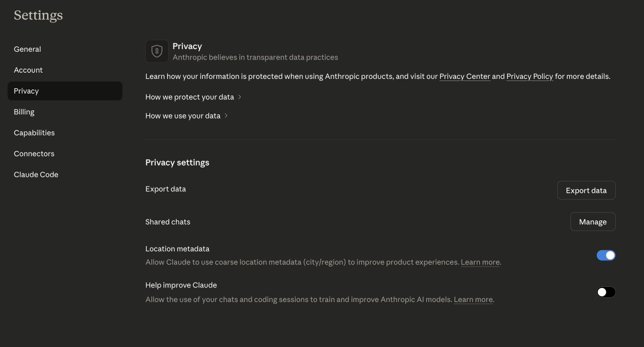This screenshot has width=644, height=347.
Task: Click How we use your data text
Action: 183,116
